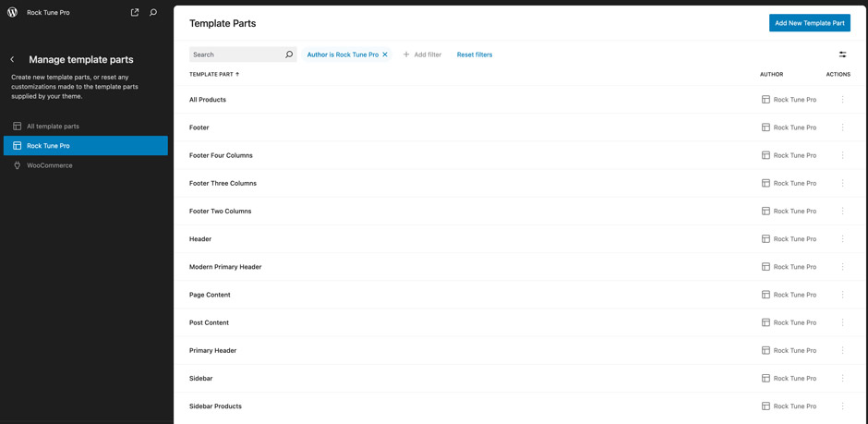Image resolution: width=868 pixels, height=424 pixels.
Task: Focus the Search input field
Action: click(235, 55)
